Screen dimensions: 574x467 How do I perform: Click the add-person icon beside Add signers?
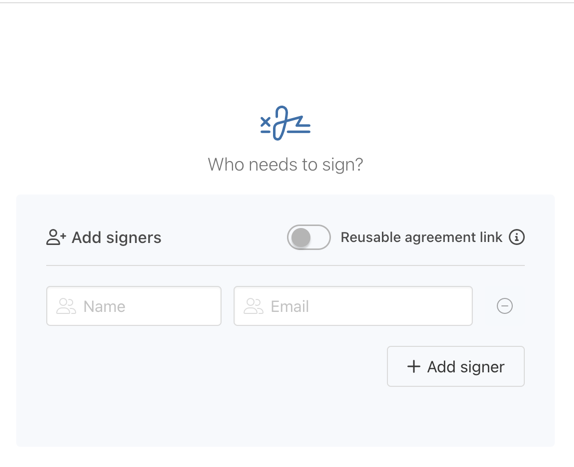56,237
